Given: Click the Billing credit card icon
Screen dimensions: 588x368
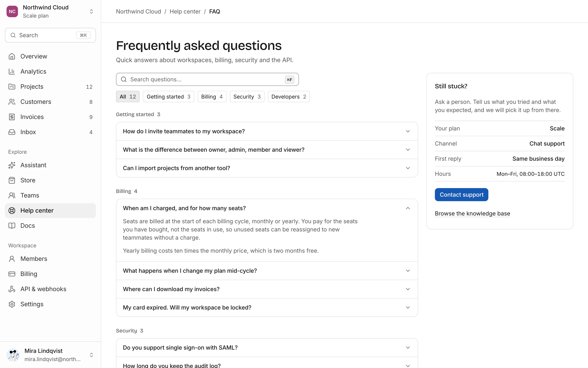Looking at the screenshot, I should tap(12, 274).
